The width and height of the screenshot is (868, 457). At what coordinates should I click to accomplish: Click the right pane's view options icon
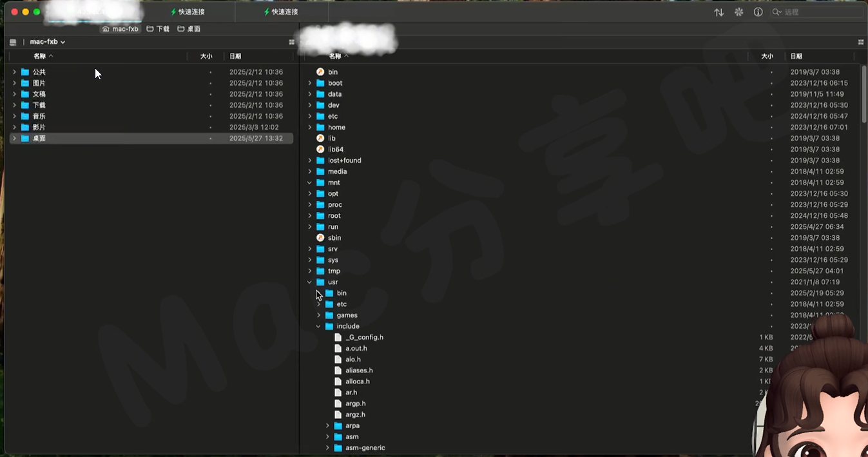(860, 42)
